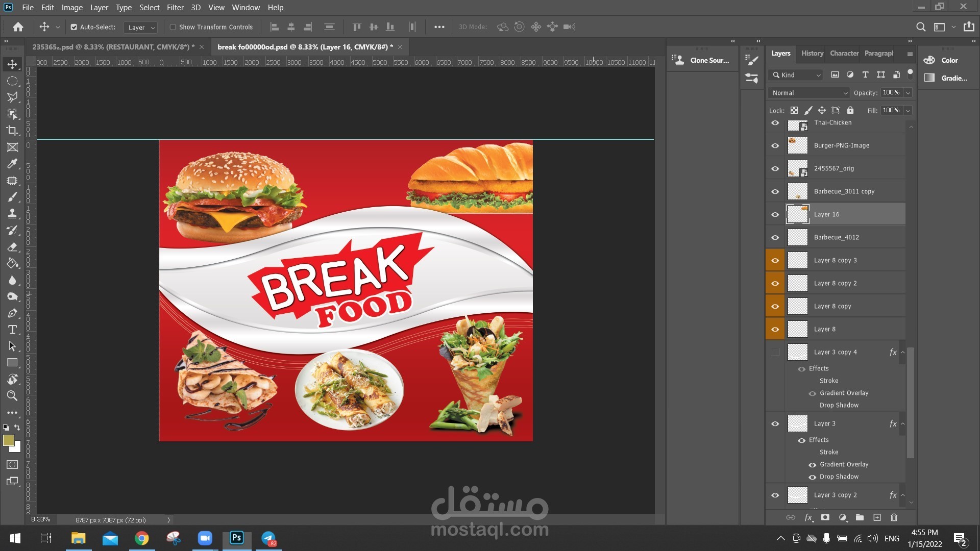Click the delete layer trash icon
The height and width of the screenshot is (551, 980).
[x=894, y=517]
